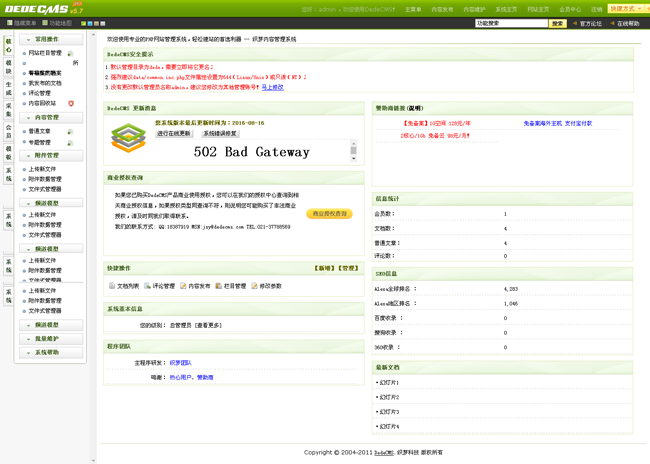Click the 系统错误修复 button
650x464 pixels.
[x=220, y=134]
